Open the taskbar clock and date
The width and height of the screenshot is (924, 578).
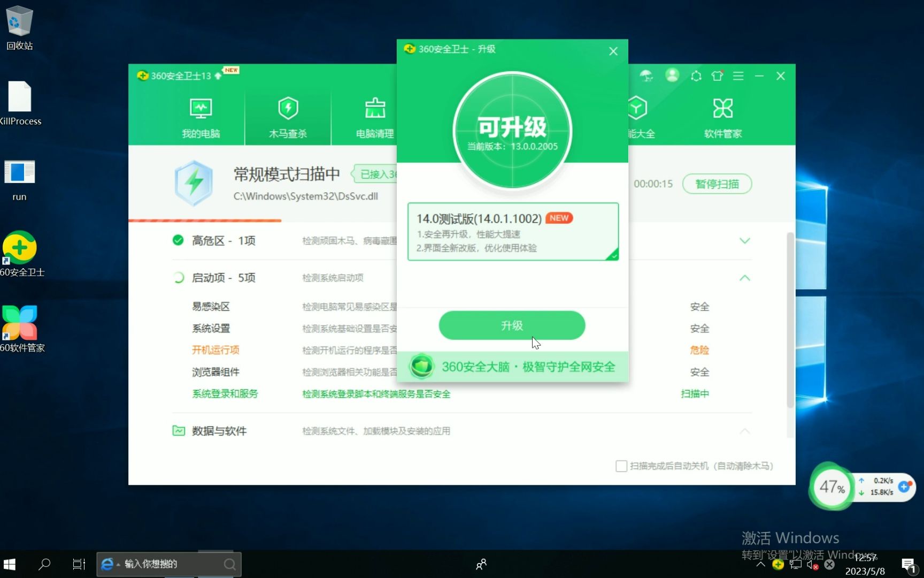pos(865,565)
